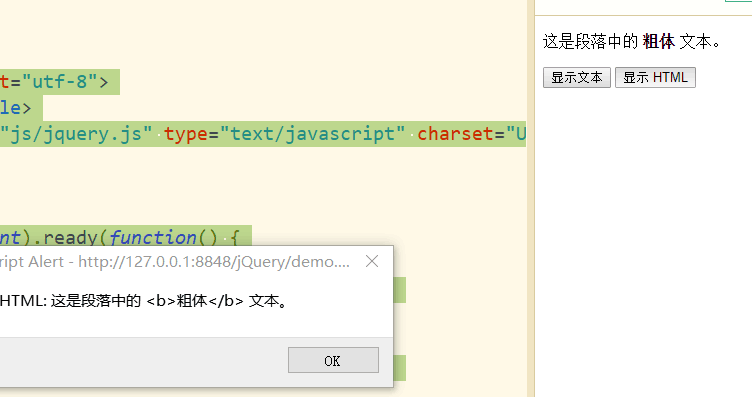
Task: Click OK in the JavaScript alert
Action: click(333, 360)
